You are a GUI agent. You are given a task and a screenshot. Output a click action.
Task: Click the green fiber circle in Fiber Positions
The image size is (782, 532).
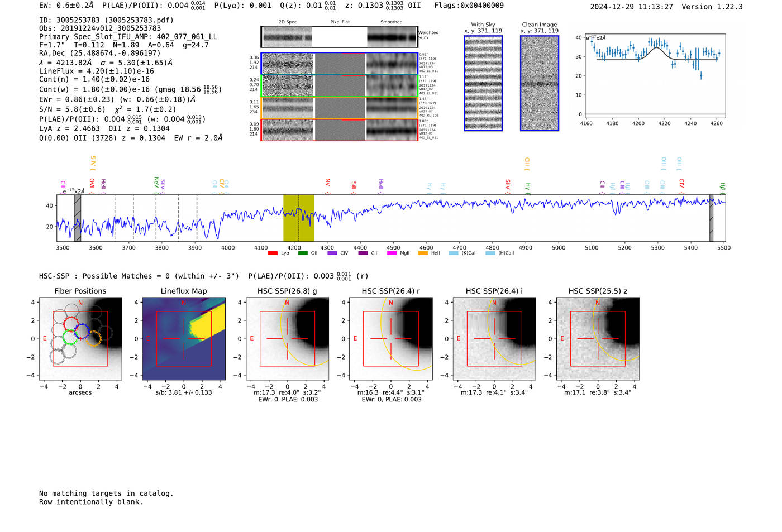tap(70, 337)
